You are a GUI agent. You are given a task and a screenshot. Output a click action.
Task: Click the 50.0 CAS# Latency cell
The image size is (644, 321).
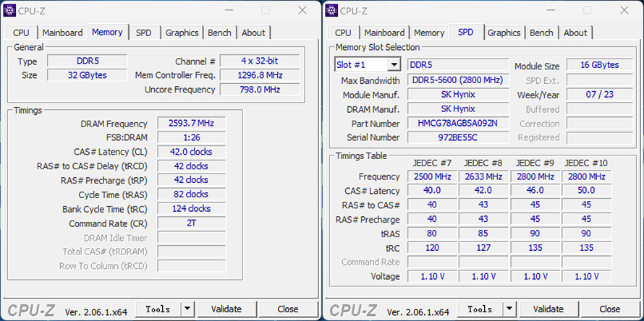tap(587, 190)
